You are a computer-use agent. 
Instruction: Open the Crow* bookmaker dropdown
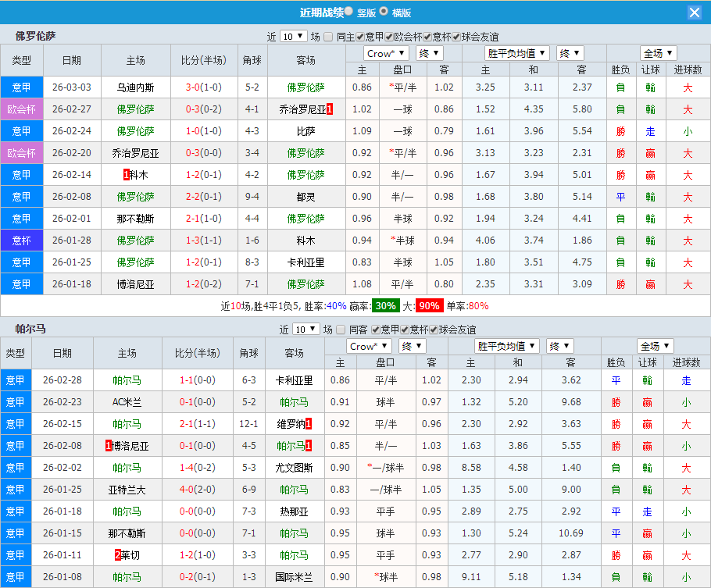386,52
